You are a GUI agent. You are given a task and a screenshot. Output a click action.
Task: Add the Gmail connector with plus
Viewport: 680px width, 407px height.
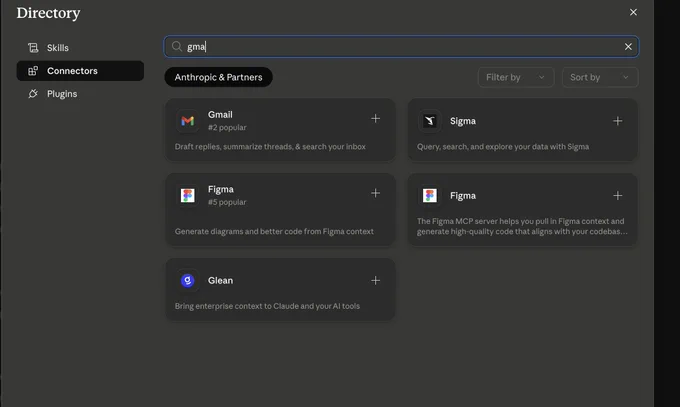click(x=376, y=118)
